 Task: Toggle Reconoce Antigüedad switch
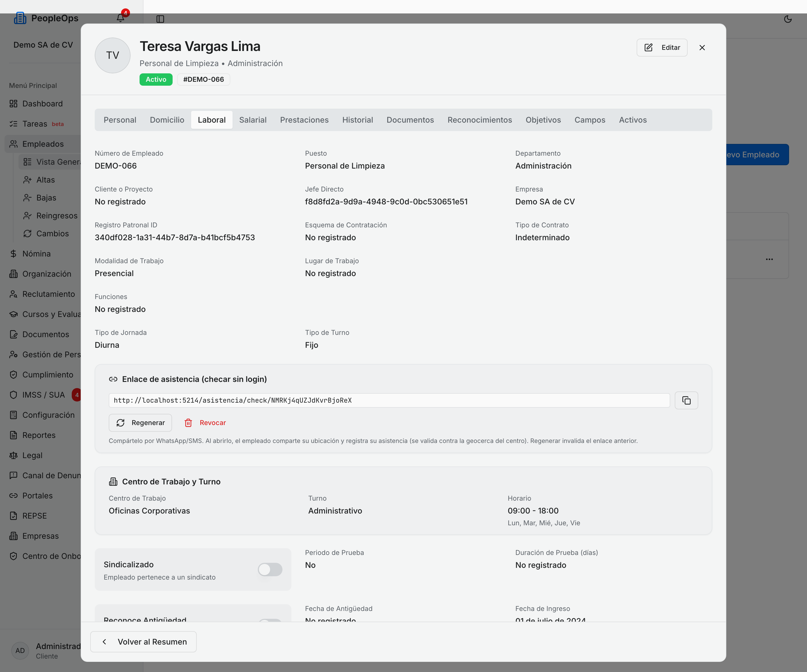pyautogui.click(x=270, y=620)
